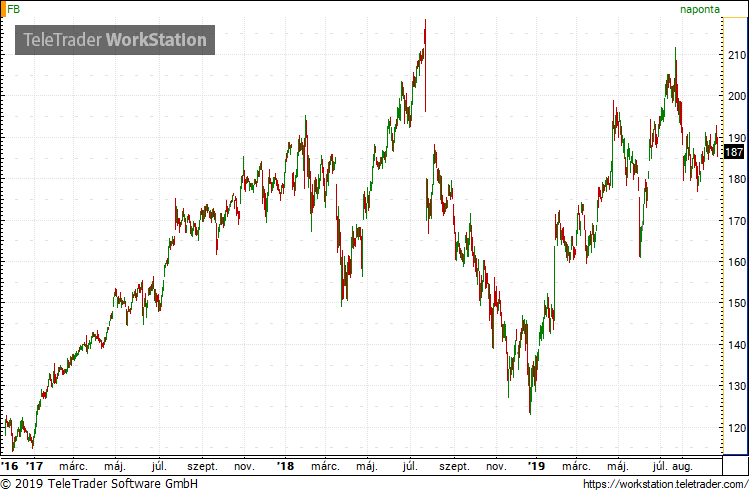Click the 'szept.' label between '18 and '19
749x492 pixels.
[454, 467]
